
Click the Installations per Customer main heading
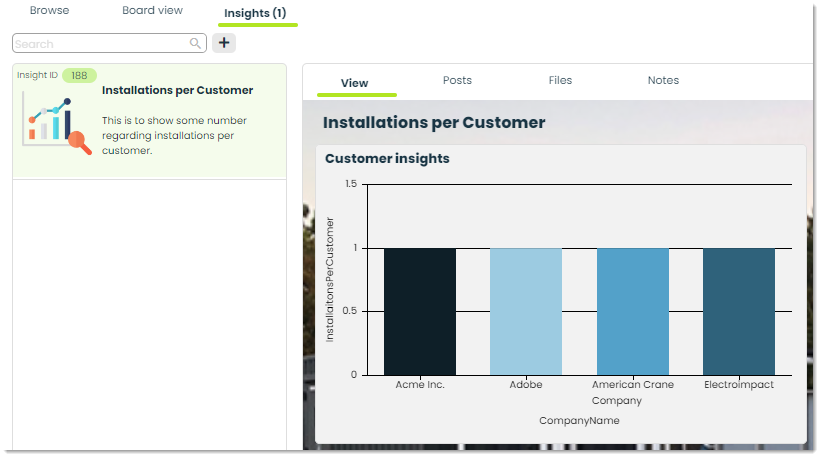click(434, 122)
